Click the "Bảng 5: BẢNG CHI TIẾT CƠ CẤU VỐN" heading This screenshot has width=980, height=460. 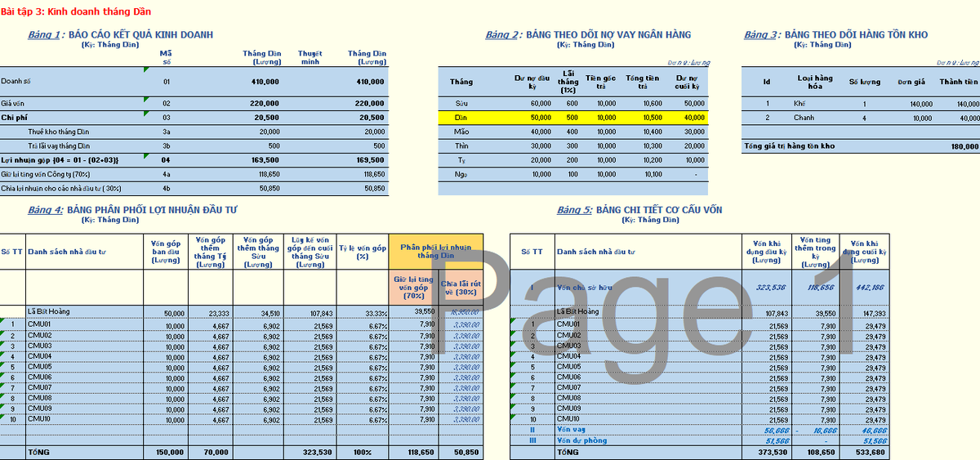point(639,210)
